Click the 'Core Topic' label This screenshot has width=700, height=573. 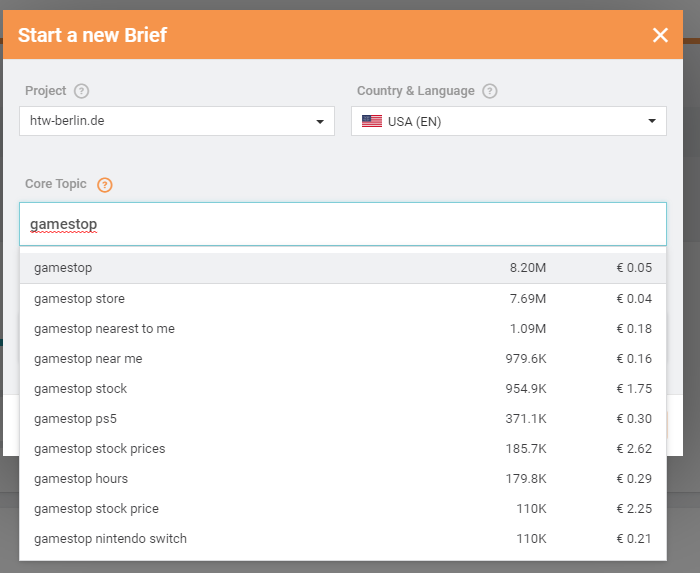56,184
